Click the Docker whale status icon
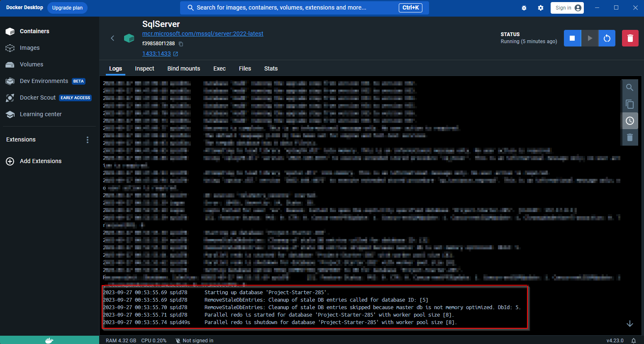This screenshot has width=644, height=344. (x=49, y=340)
